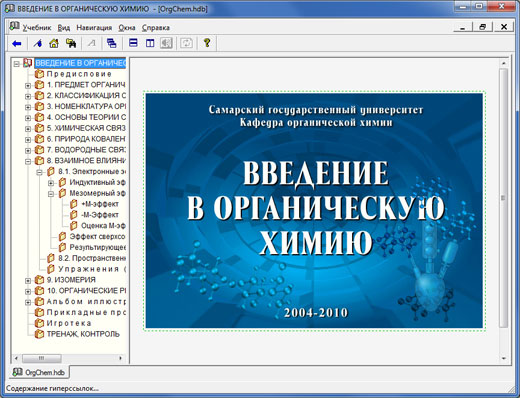Expand the 10. ОРГАНИЧЕСКИЕ node
This screenshot has height=398, width=520.
[28, 291]
